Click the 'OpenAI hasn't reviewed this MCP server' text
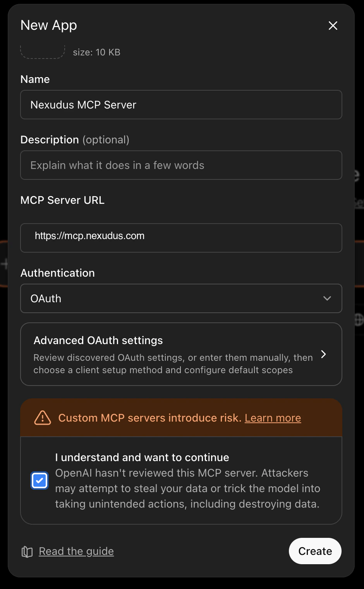Image resolution: width=364 pixels, height=589 pixels. (x=157, y=473)
